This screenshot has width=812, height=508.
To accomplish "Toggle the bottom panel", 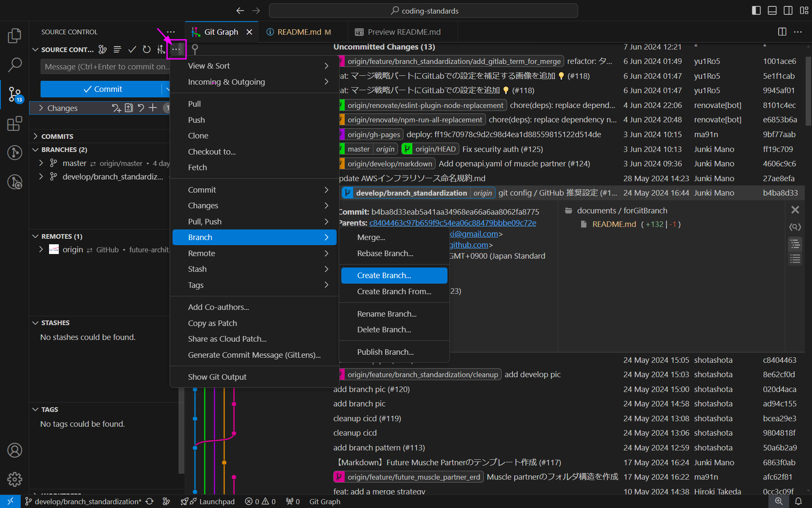I will pyautogui.click(x=772, y=11).
